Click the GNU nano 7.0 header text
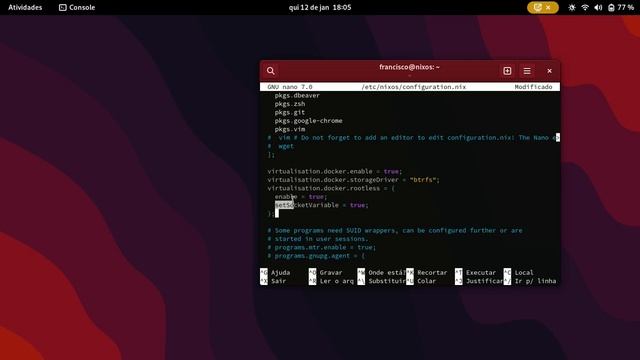This screenshot has width=640, height=360. coord(290,87)
